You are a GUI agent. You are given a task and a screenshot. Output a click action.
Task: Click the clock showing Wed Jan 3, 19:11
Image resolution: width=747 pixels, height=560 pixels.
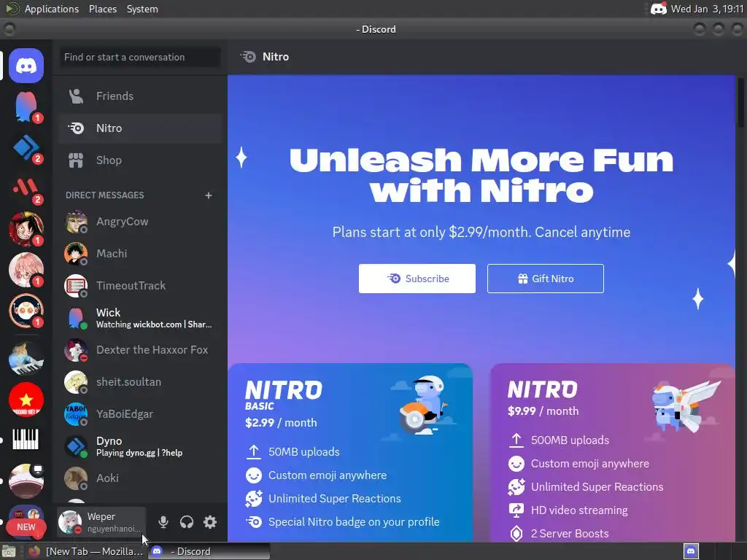click(x=708, y=9)
